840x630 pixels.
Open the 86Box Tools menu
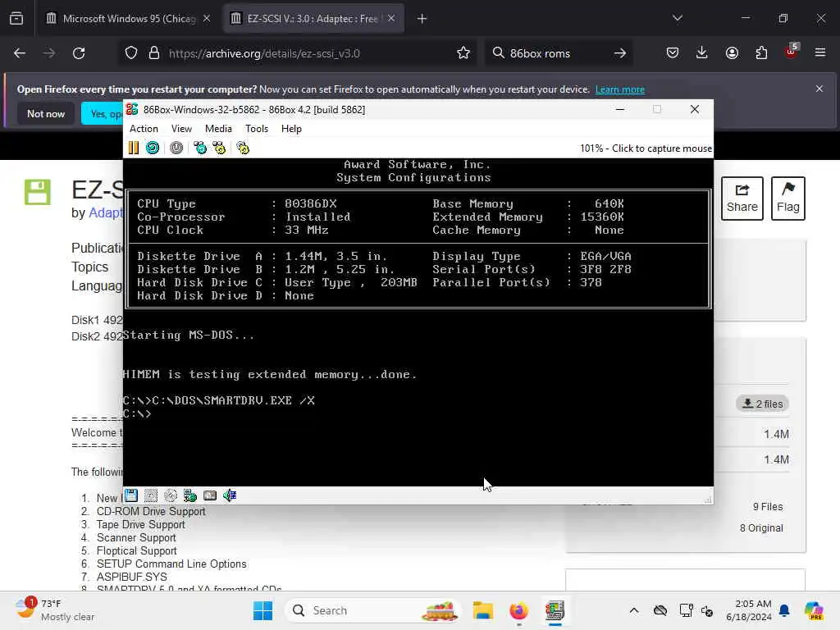click(257, 129)
